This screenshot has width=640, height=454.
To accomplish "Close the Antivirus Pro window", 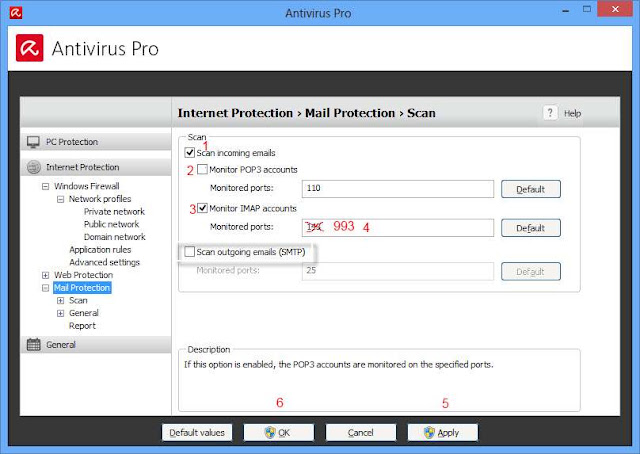I will click(615, 9).
